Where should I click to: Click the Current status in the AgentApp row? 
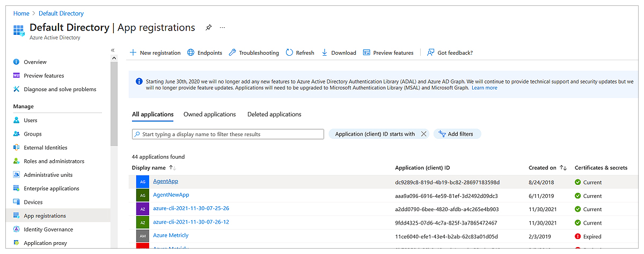click(x=588, y=182)
